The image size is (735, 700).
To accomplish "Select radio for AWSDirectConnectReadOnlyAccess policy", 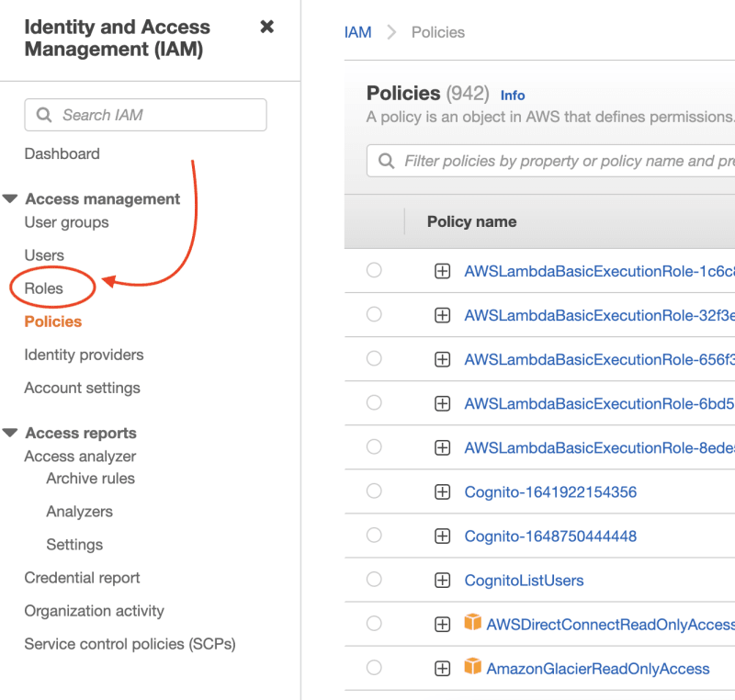I will click(374, 624).
